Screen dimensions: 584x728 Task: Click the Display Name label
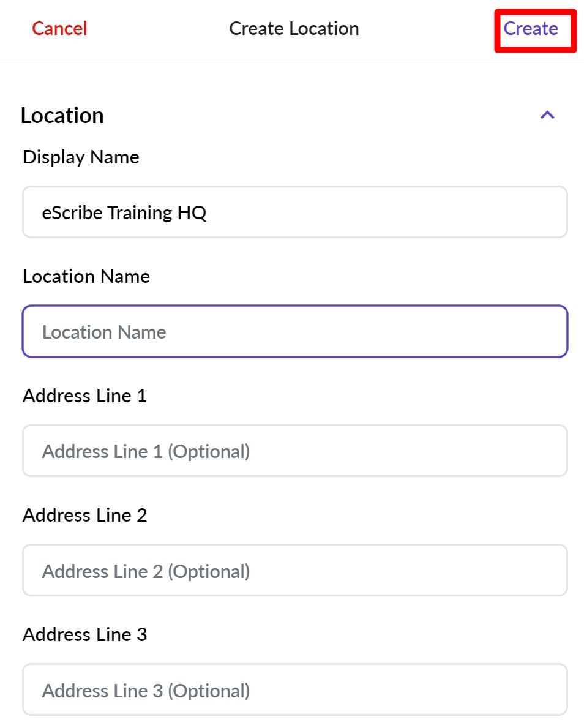tap(81, 157)
